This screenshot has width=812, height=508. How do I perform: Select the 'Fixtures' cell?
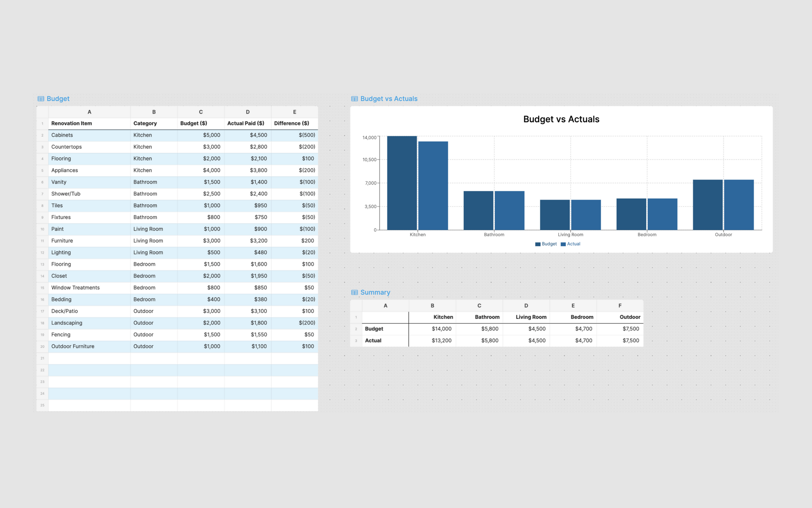click(89, 217)
